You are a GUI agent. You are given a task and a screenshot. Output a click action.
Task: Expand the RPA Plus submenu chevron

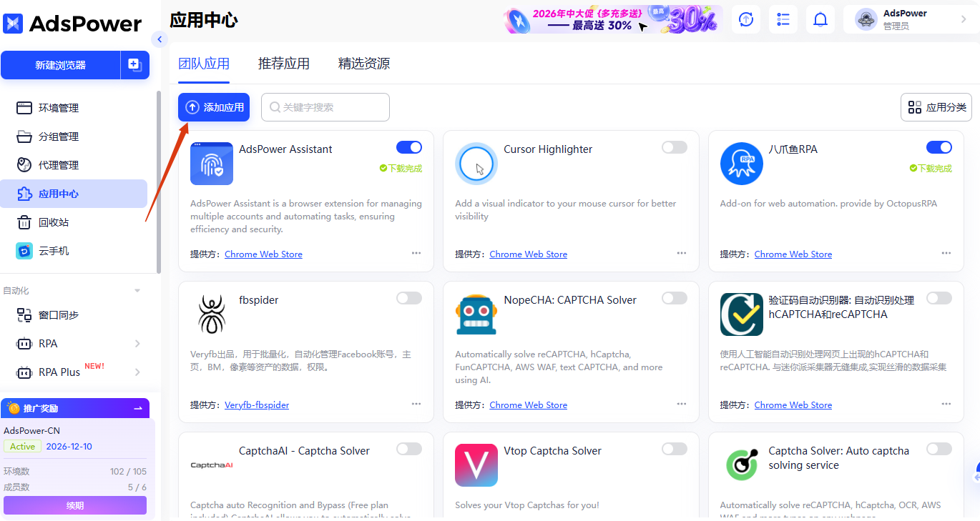coord(137,372)
